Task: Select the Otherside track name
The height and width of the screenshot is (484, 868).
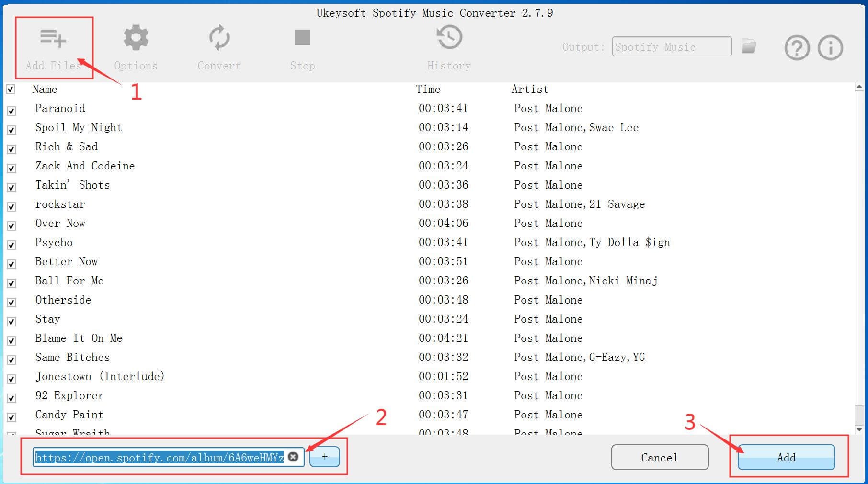Action: click(x=63, y=300)
